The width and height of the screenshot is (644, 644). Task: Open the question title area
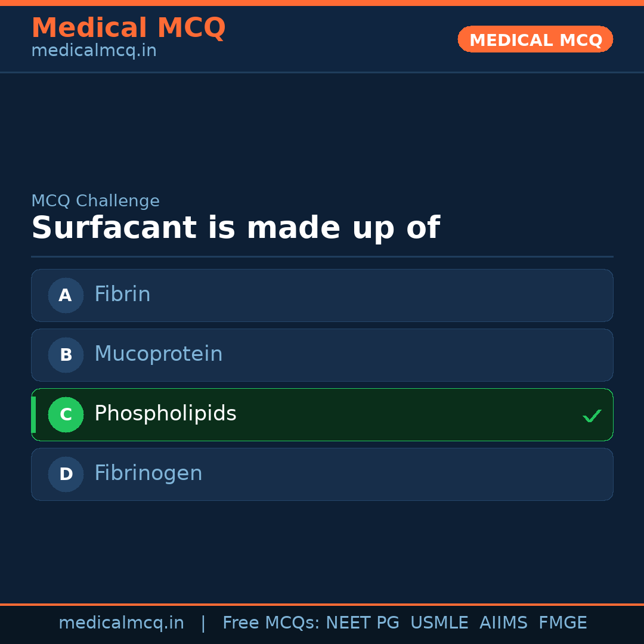click(236, 228)
